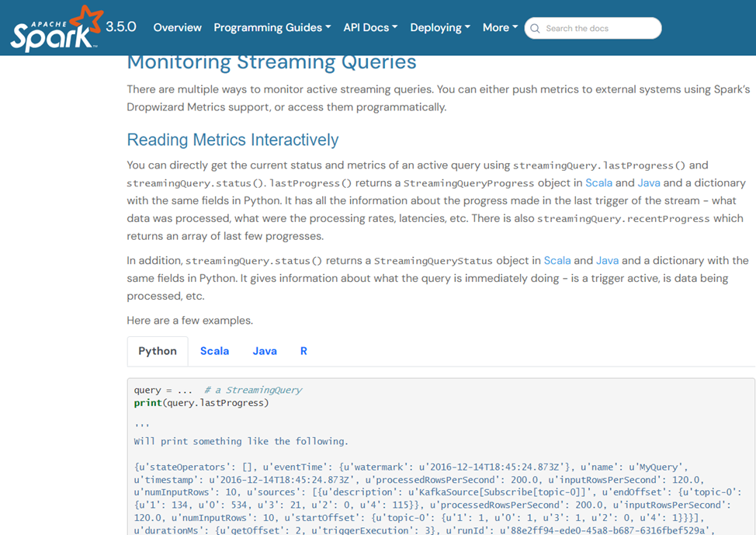Switch to the Java code tab

pos(265,351)
